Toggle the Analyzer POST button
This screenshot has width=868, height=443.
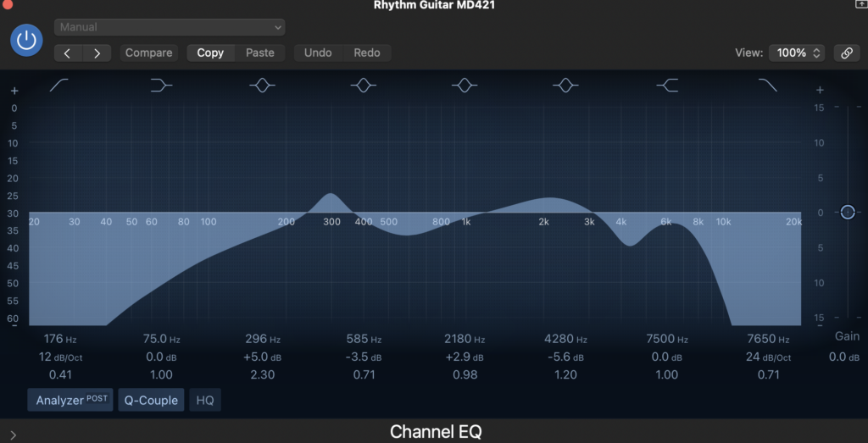pos(70,400)
